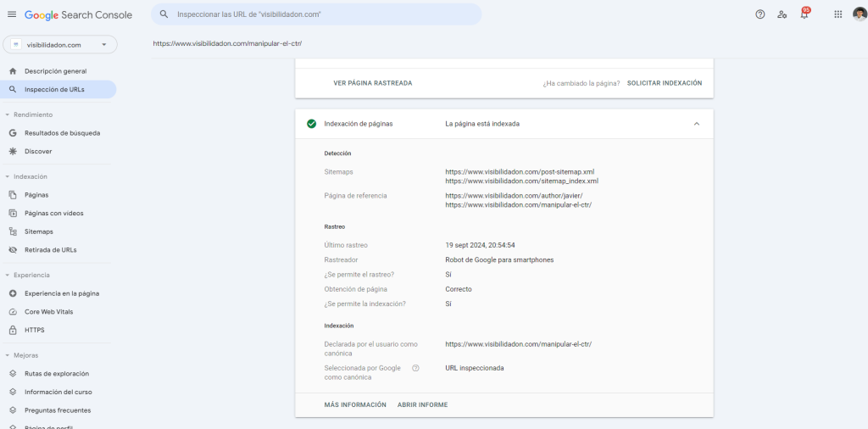This screenshot has height=429, width=868.
Task: Open the notifications bell
Action: coord(804,14)
